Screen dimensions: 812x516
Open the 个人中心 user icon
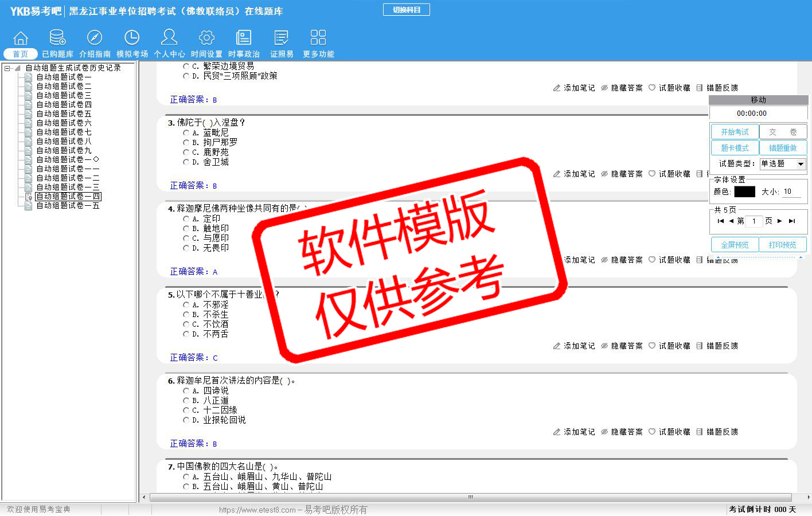[169, 38]
